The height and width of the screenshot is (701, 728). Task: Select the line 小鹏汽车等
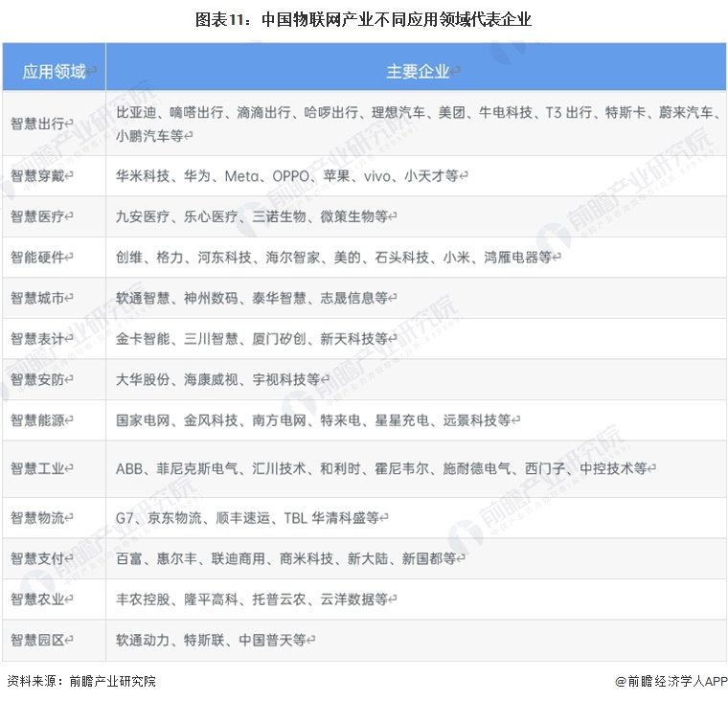pos(149,136)
